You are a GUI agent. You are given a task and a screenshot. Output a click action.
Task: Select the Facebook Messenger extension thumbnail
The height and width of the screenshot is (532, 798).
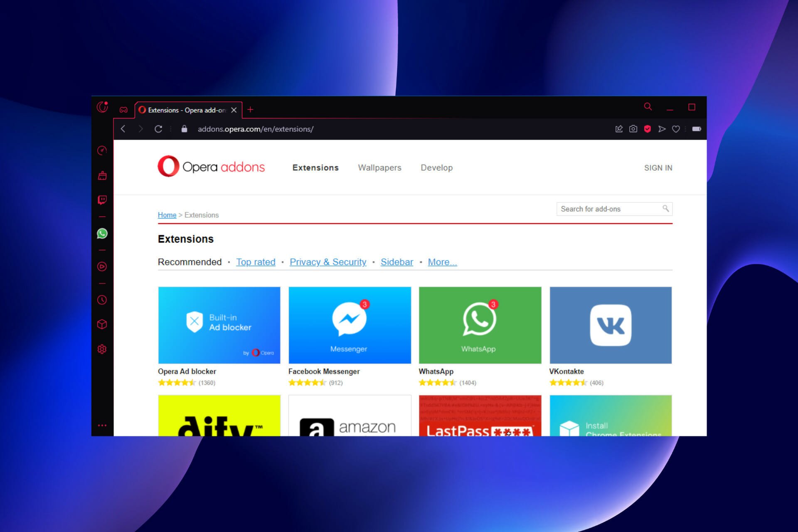coord(350,325)
